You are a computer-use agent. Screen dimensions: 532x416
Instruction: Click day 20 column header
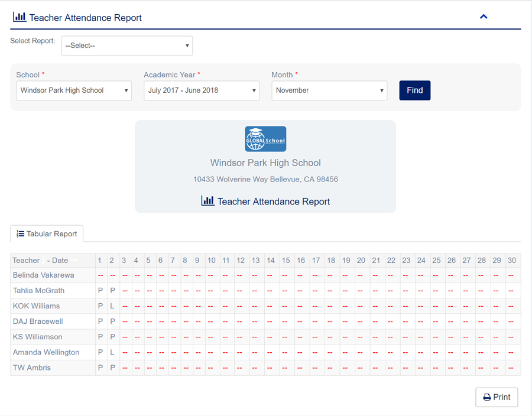(361, 261)
